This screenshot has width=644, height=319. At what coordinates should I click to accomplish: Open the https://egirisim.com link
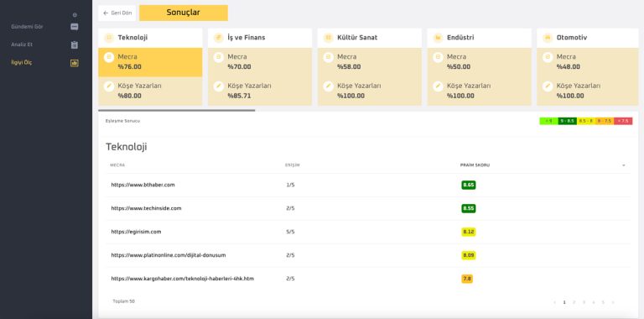[x=136, y=232]
